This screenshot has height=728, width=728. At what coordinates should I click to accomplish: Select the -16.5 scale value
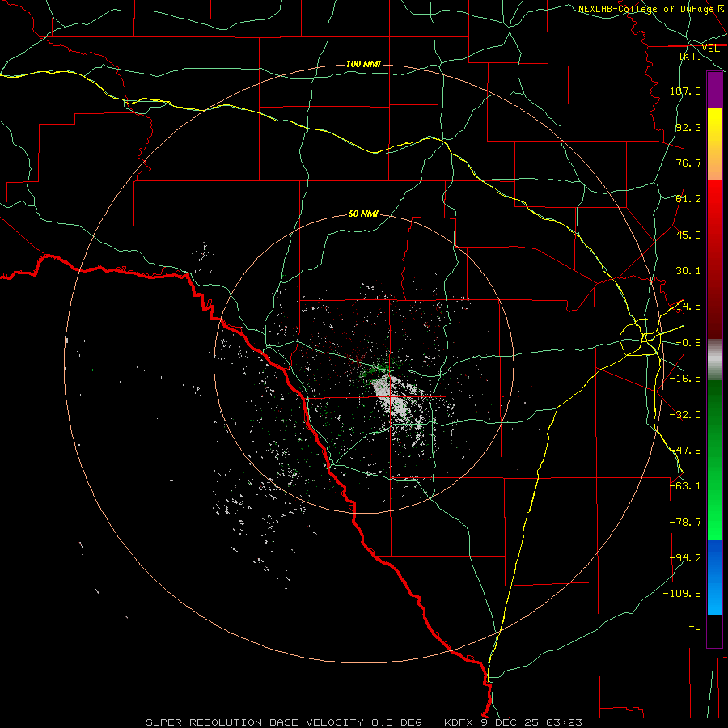(685, 379)
